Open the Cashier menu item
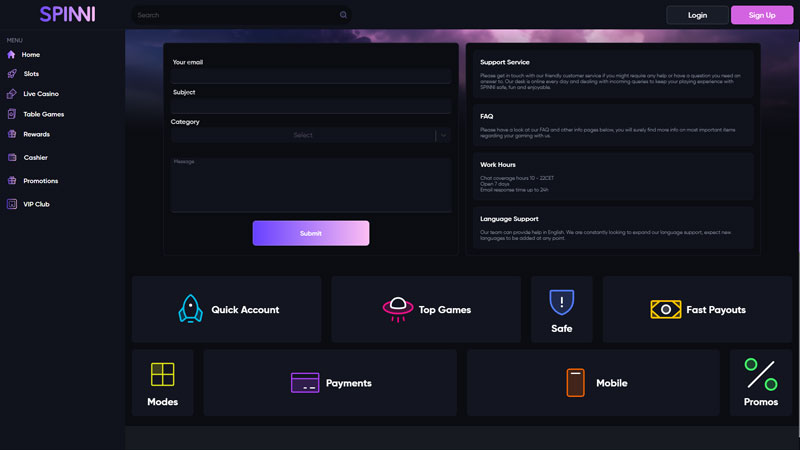This screenshot has height=450, width=800. click(35, 158)
